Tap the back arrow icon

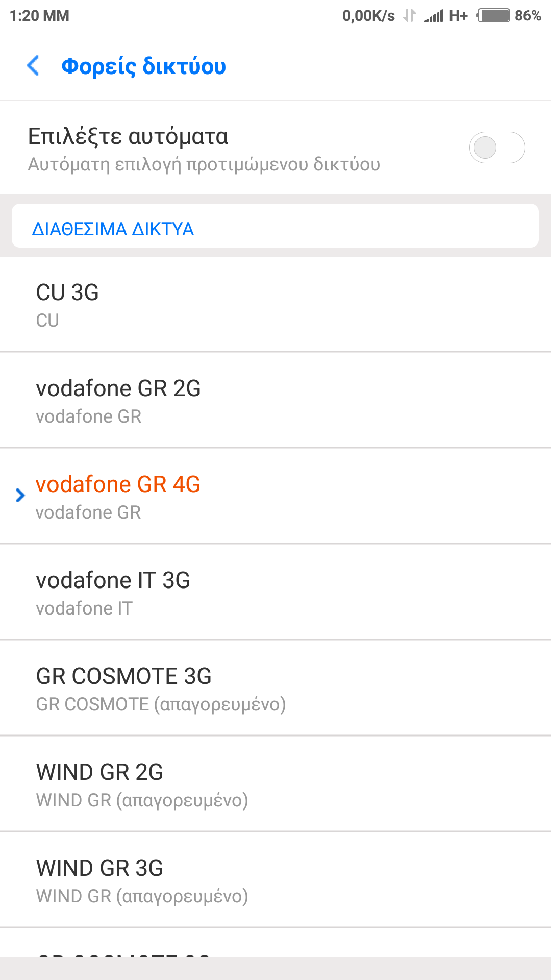click(33, 66)
